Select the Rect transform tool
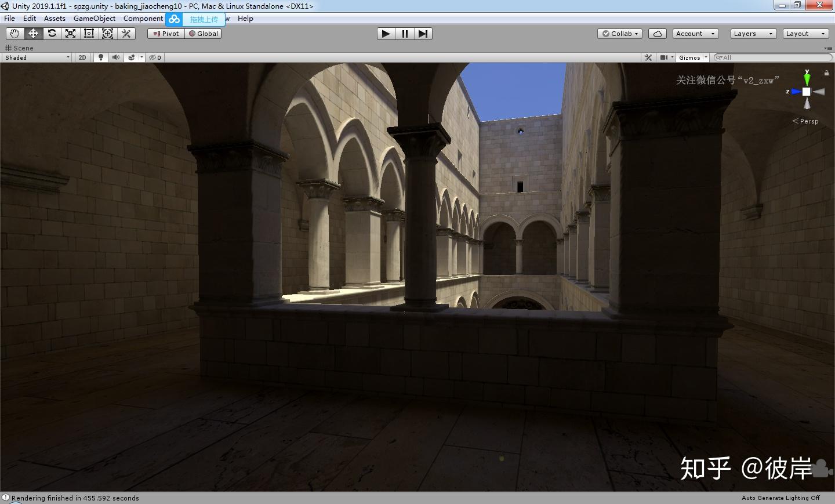Viewport: 835px width, 504px height. (89, 34)
